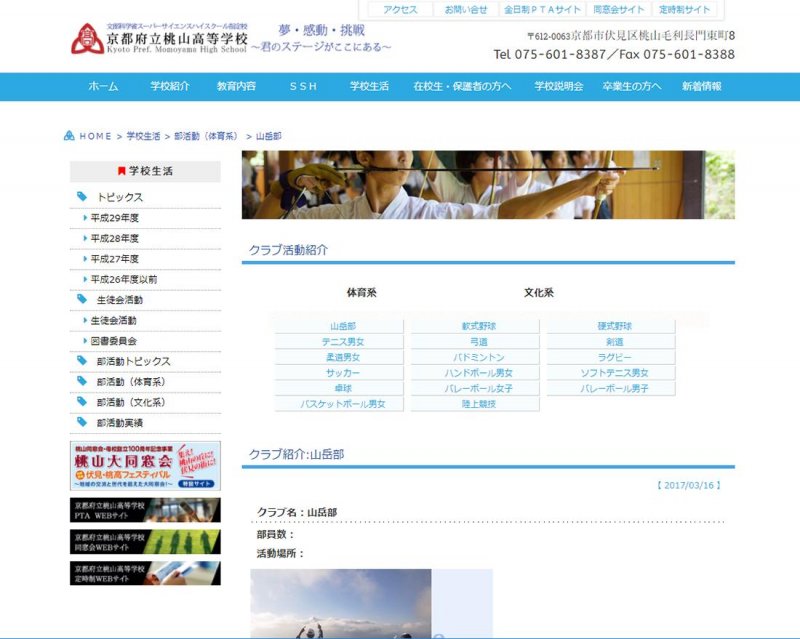Open the PTA WEBサイト banner

tap(145, 511)
